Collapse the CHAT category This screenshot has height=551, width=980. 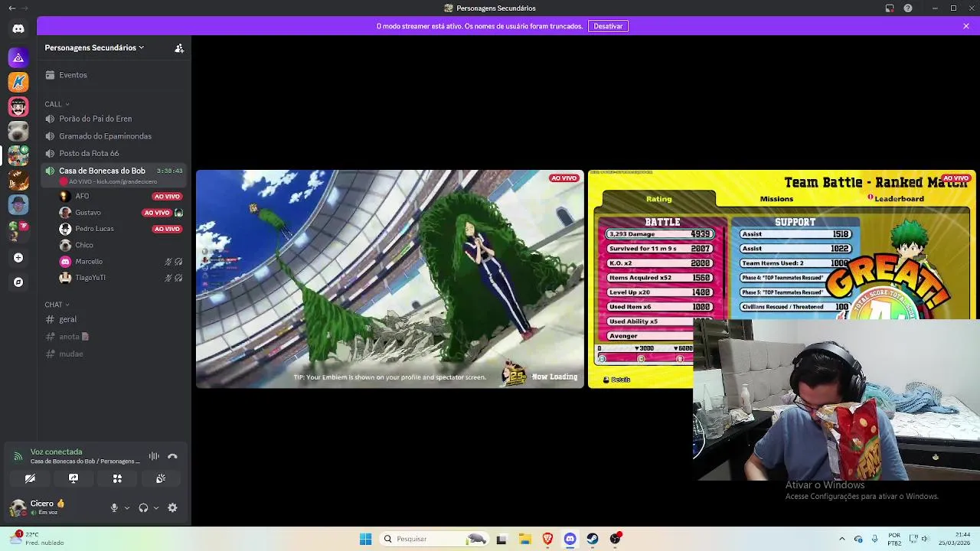[57, 305]
